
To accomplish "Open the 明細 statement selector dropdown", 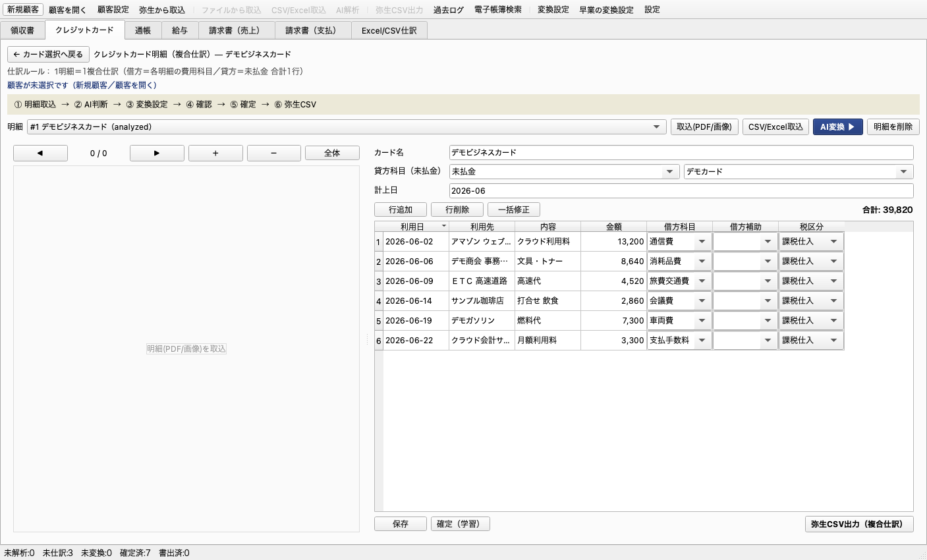I will point(347,126).
